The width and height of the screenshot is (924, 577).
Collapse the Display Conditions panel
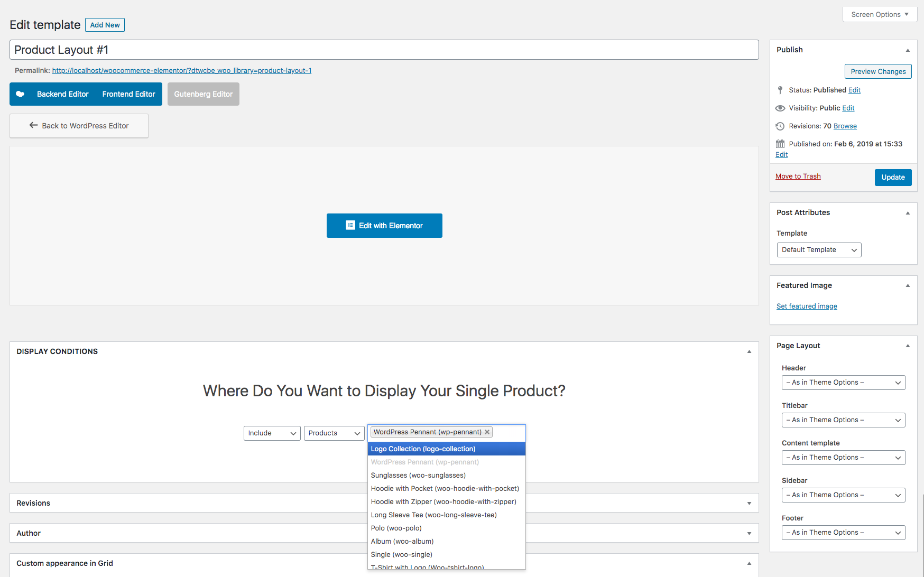[x=749, y=351]
